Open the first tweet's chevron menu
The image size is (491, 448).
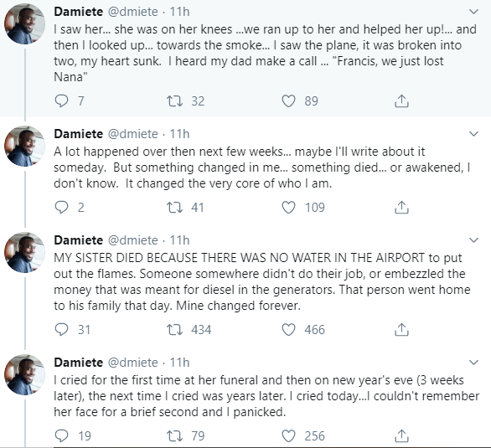point(473,12)
